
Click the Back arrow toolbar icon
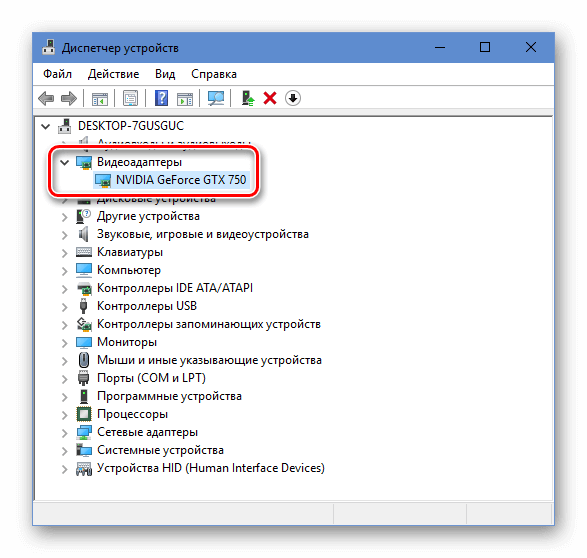[x=46, y=99]
